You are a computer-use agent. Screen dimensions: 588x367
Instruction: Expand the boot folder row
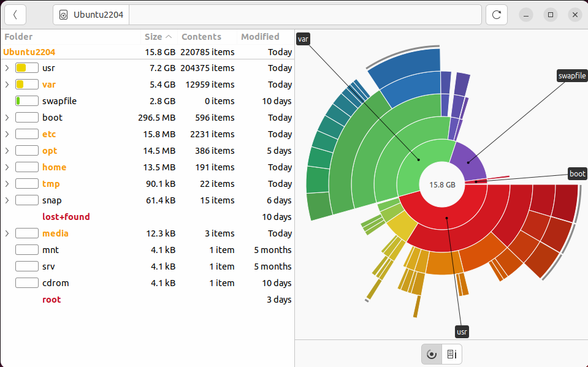tap(7, 118)
